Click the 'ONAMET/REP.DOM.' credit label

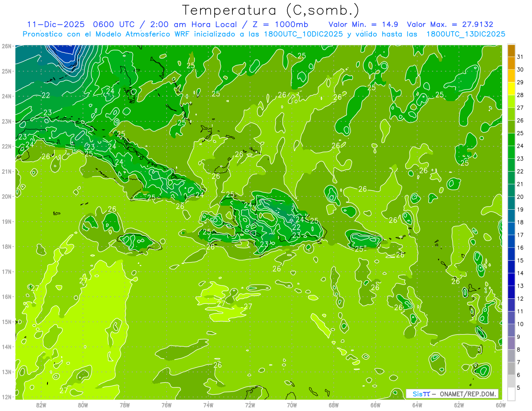pyautogui.click(x=468, y=394)
